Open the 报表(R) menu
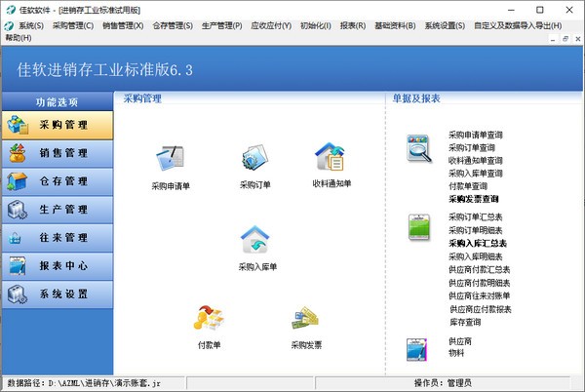This screenshot has width=585, height=392. point(353,25)
